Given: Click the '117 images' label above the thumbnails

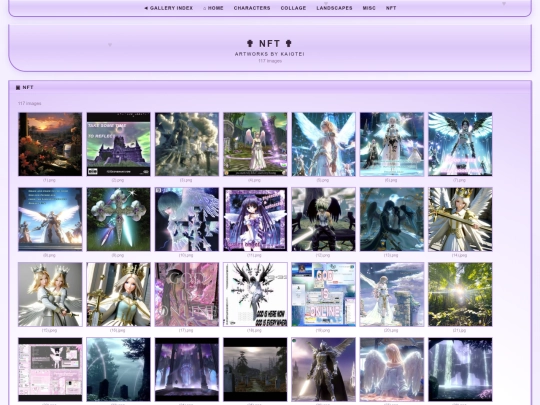Looking at the screenshot, I should pos(30,103).
